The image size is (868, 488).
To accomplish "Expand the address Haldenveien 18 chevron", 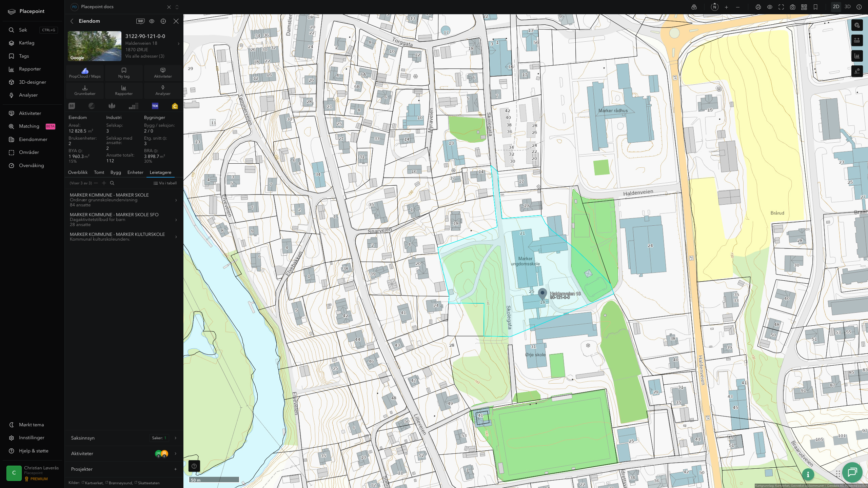I will tap(179, 43).
